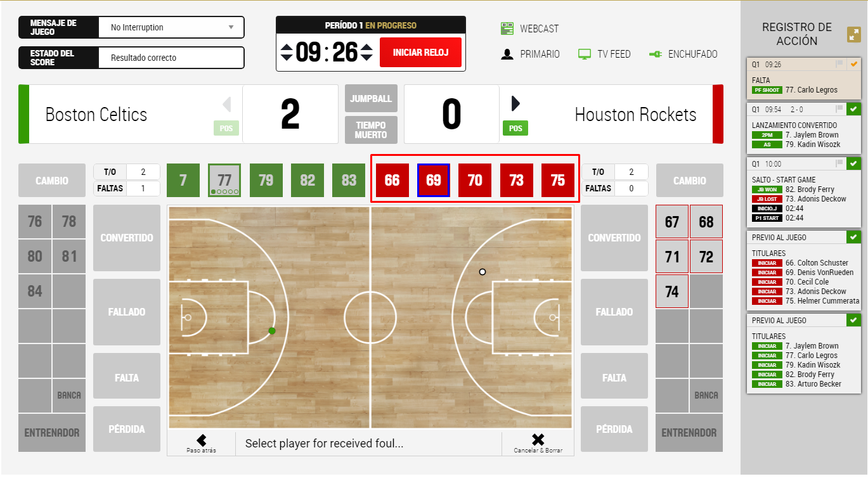868x481 pixels.
Task: Open the Mensaje de Juego dropdown
Action: pyautogui.click(x=171, y=27)
